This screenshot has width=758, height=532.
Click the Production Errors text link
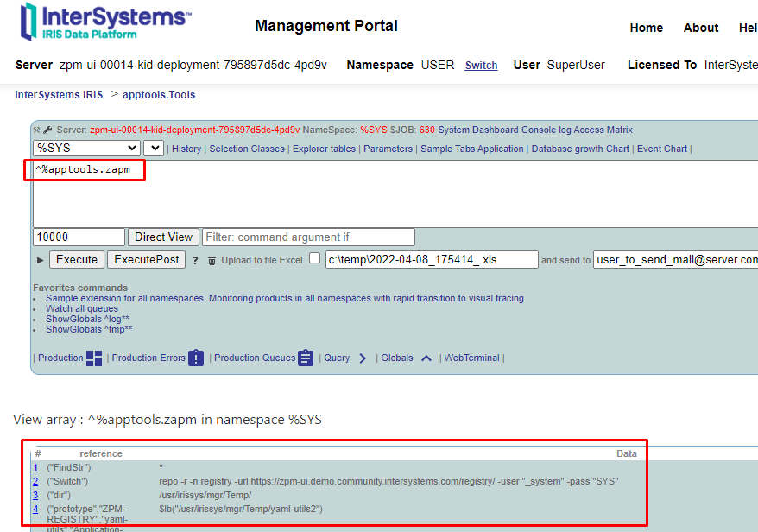148,358
